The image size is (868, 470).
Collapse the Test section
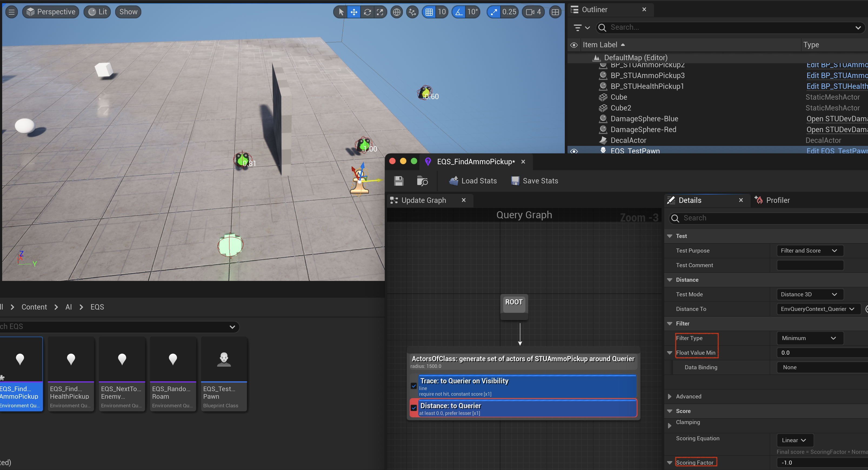pyautogui.click(x=670, y=236)
